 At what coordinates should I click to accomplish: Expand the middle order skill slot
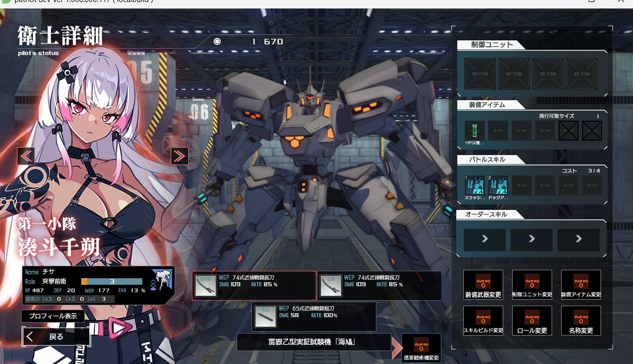click(x=532, y=240)
